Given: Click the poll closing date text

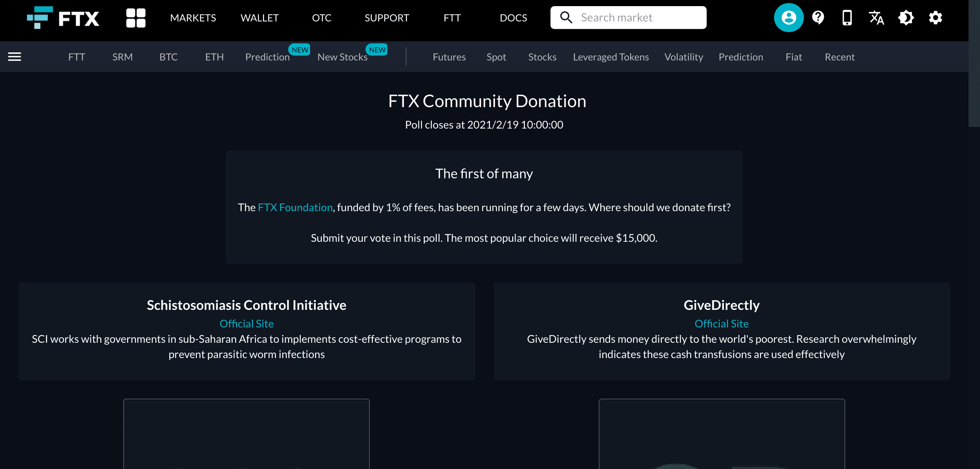Looking at the screenshot, I should (484, 125).
